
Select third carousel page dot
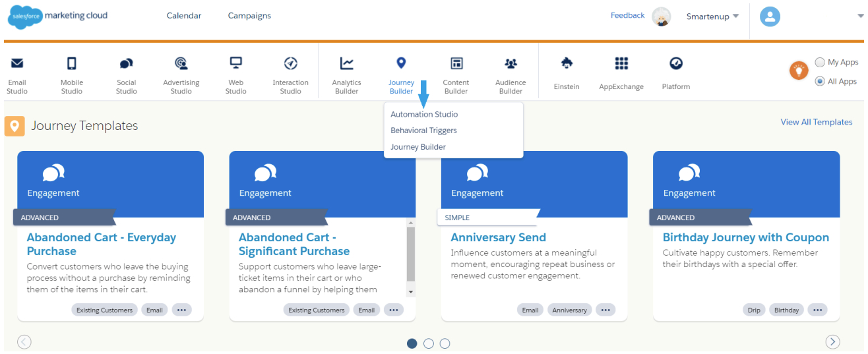[x=445, y=343]
